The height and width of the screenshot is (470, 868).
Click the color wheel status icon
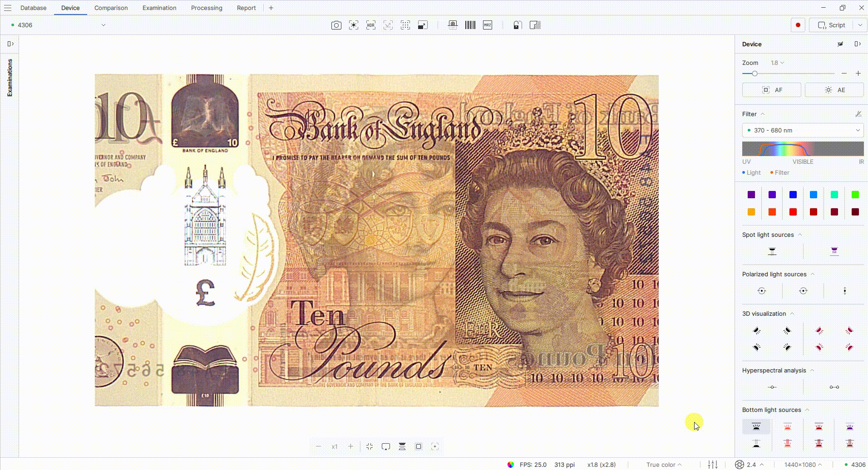point(511,465)
